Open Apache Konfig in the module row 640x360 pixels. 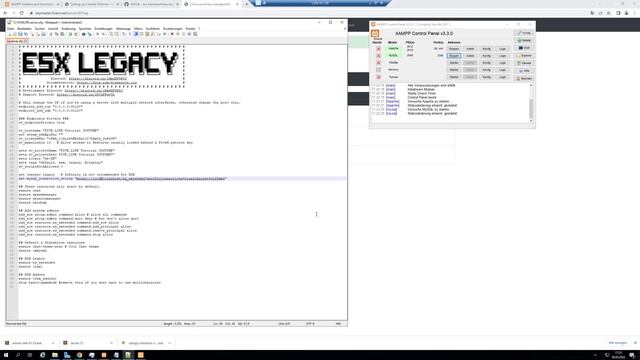coord(487,49)
